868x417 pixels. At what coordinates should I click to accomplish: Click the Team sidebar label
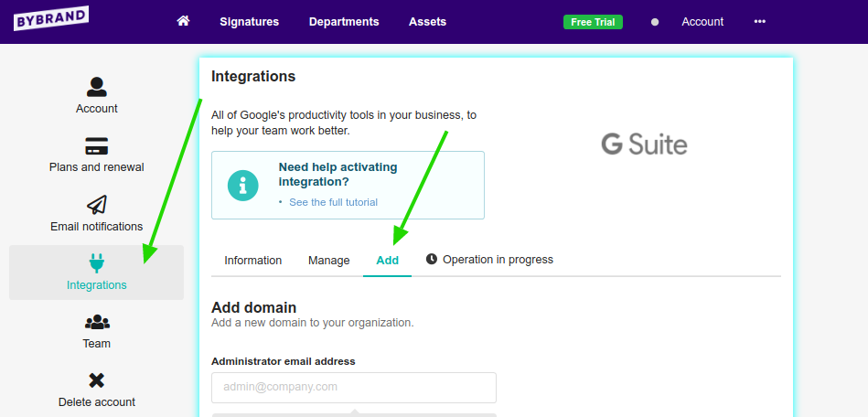[97, 343]
